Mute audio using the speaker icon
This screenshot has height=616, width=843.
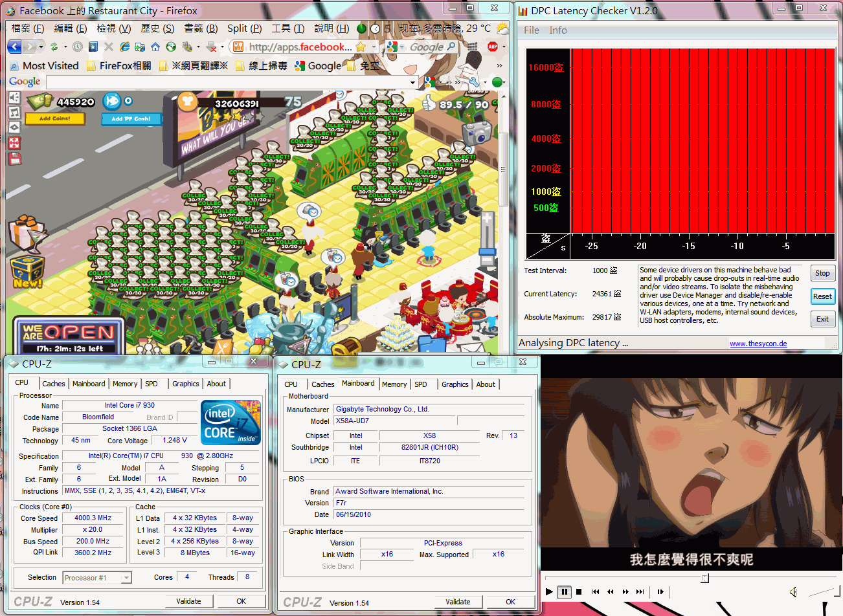[793, 591]
